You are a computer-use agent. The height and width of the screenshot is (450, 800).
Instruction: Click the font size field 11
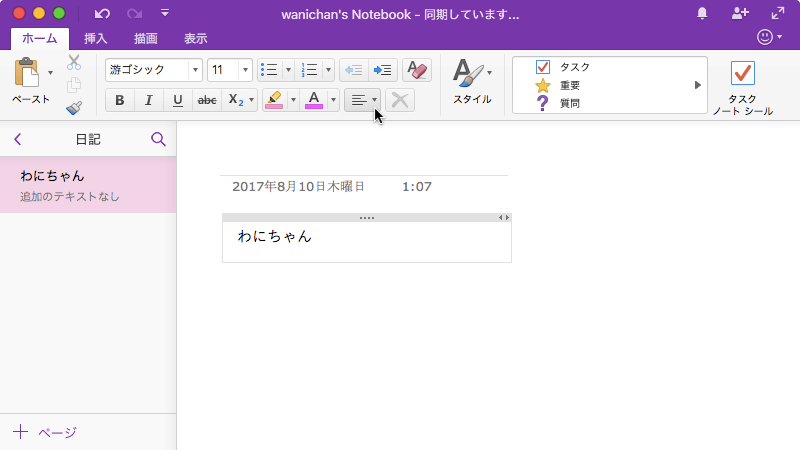[x=223, y=70]
